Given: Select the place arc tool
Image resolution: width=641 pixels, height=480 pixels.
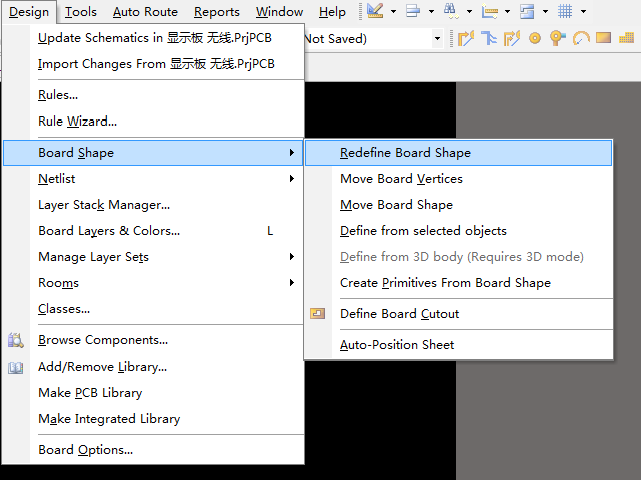Looking at the screenshot, I should pyautogui.click(x=580, y=38).
